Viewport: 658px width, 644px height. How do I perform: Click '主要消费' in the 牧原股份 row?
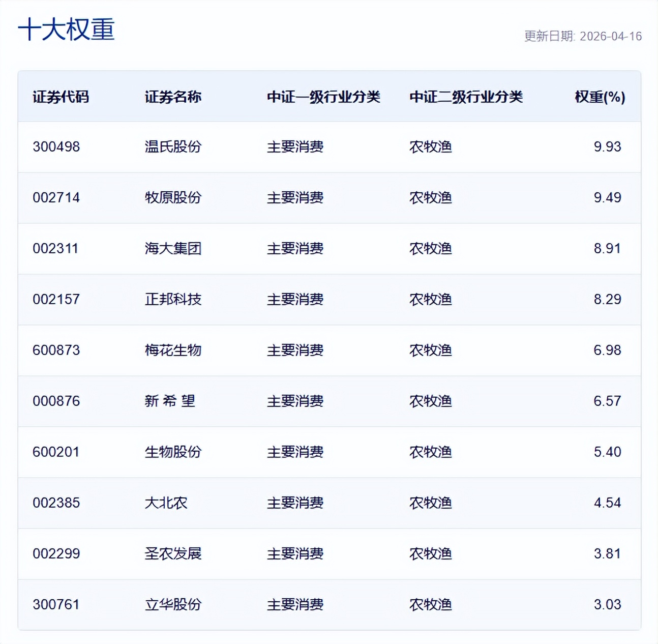[295, 197]
